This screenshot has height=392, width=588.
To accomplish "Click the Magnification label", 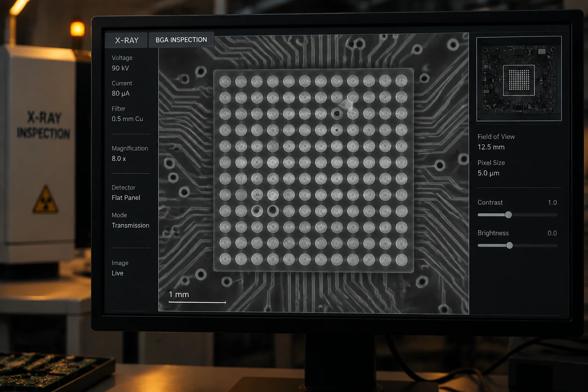I will click(x=130, y=149).
